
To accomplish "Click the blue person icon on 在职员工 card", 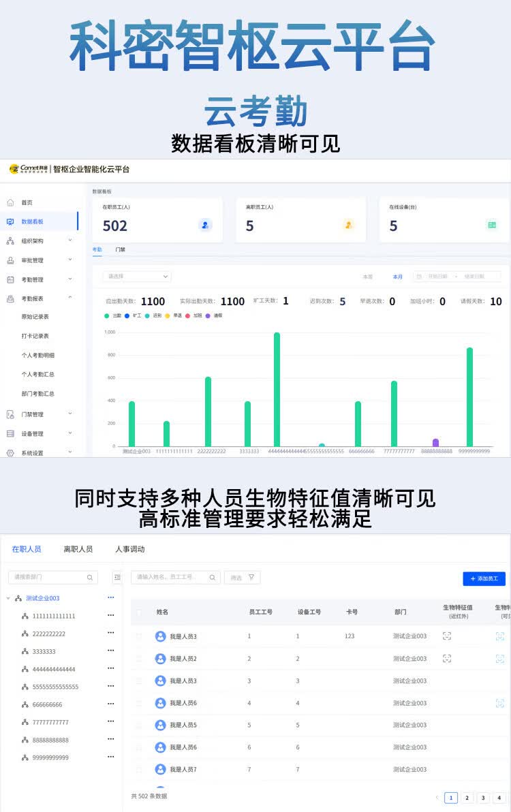I will tap(205, 225).
